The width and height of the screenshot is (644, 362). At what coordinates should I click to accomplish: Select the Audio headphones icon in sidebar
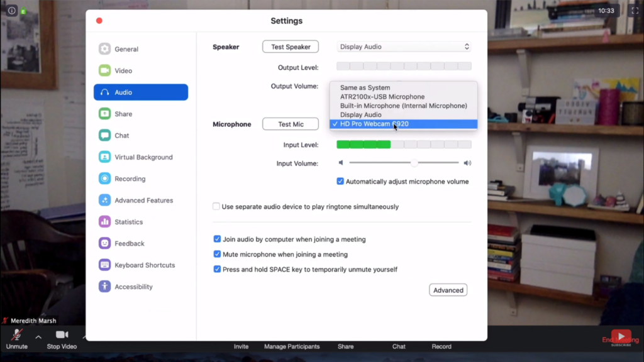pos(105,92)
